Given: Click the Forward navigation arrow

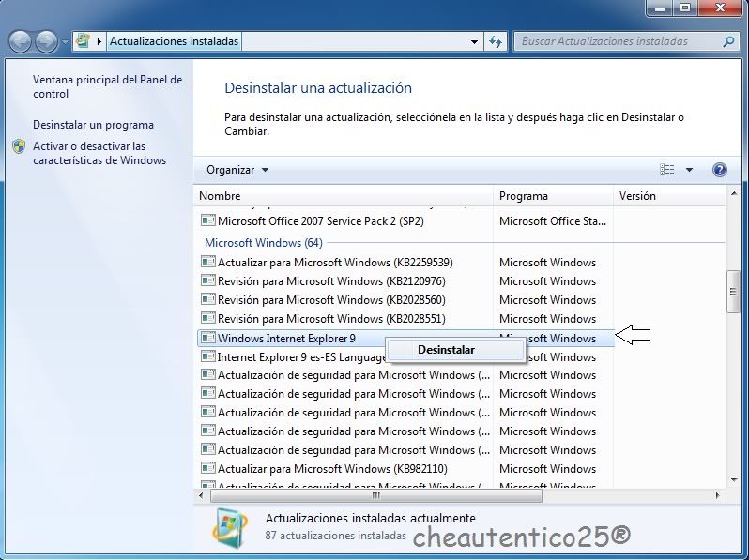Looking at the screenshot, I should click(47, 41).
